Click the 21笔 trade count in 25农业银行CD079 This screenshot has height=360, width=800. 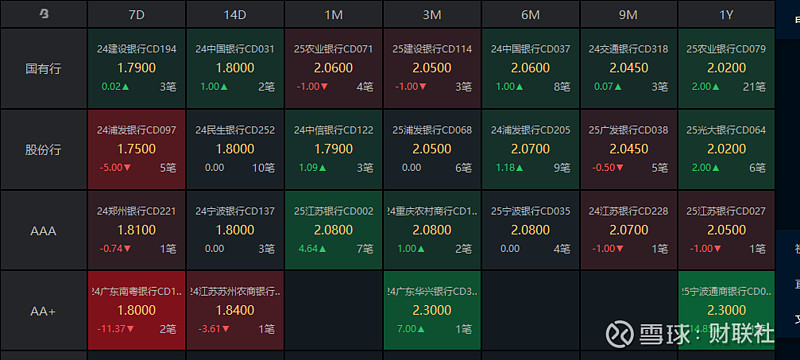(755, 87)
